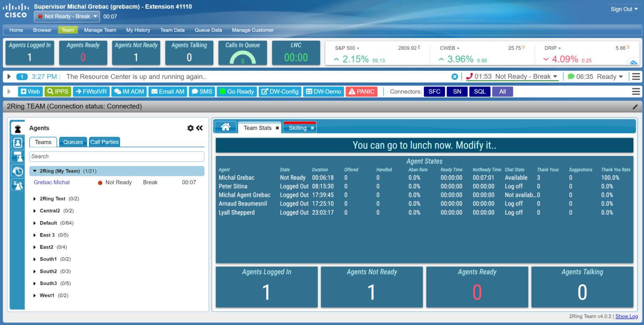The width and height of the screenshot is (644, 325).
Task: Open the hamburger menu on the marquee bar
Action: [x=636, y=76]
